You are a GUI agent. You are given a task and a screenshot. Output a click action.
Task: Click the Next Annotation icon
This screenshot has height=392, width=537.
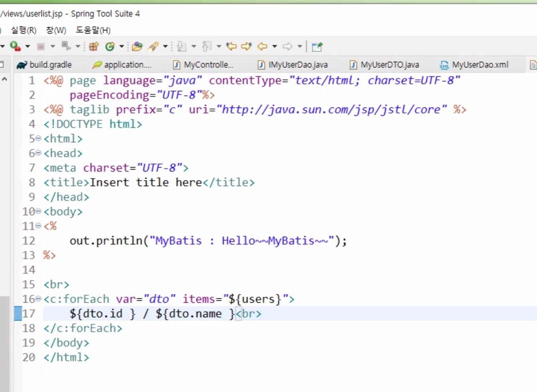[x=181, y=47]
